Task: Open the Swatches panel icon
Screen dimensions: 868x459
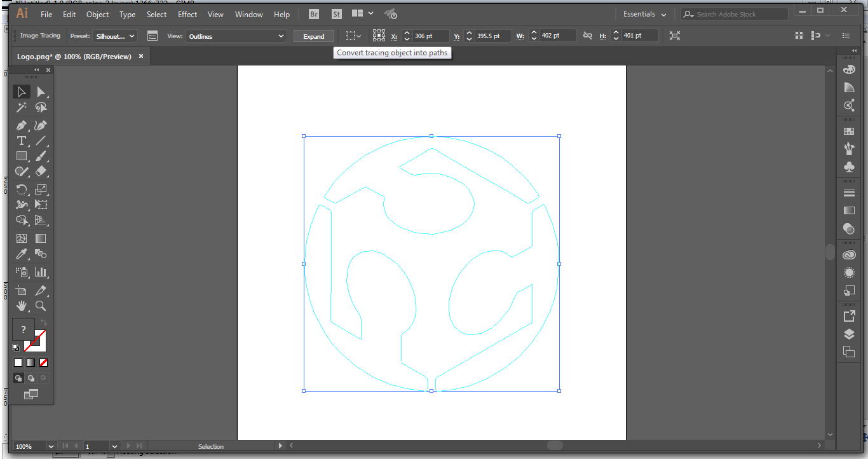Action: (849, 131)
